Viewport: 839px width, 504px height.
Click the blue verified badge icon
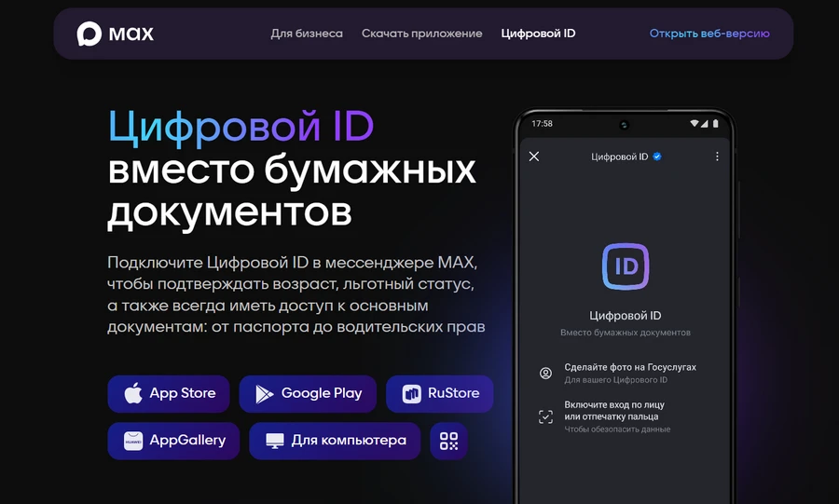[657, 157]
